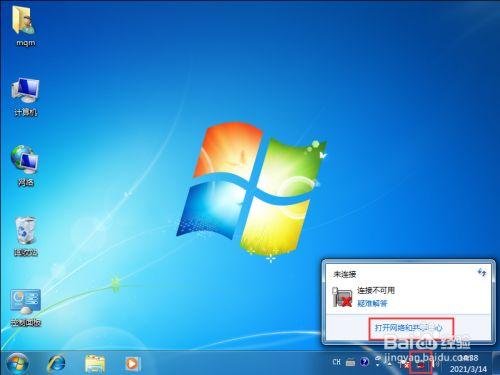Launch Internet Explorer from the taskbar

coord(57,363)
